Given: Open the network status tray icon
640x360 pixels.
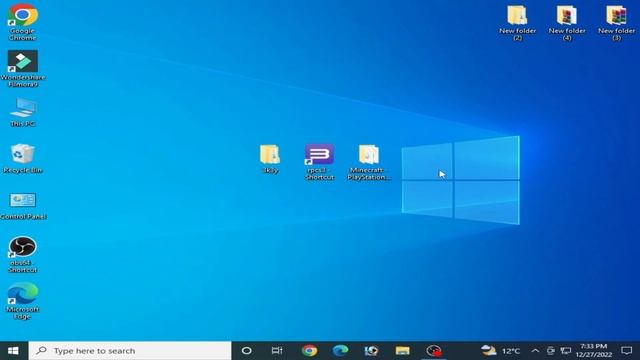Looking at the screenshot, I should 566,351.
